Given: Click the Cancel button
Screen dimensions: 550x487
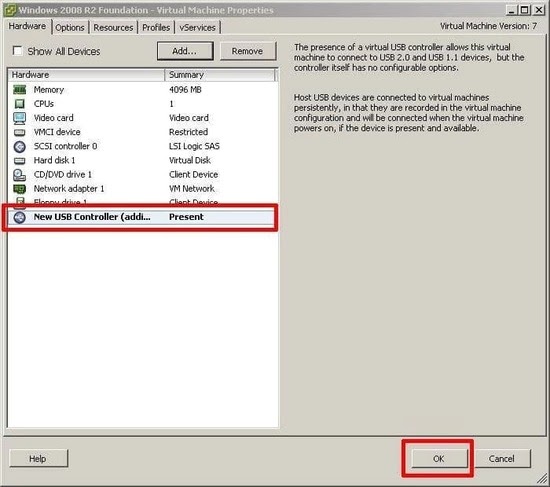Looking at the screenshot, I should point(502,459).
